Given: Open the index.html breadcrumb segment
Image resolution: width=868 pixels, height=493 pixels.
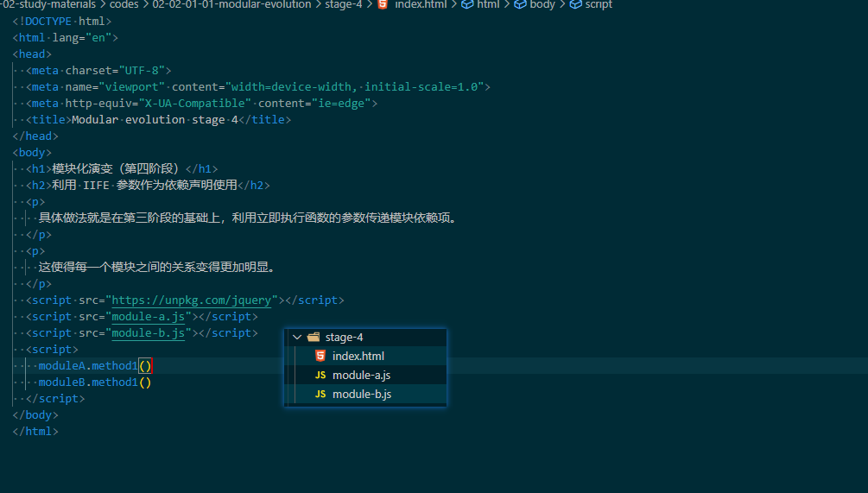Looking at the screenshot, I should [x=420, y=4].
